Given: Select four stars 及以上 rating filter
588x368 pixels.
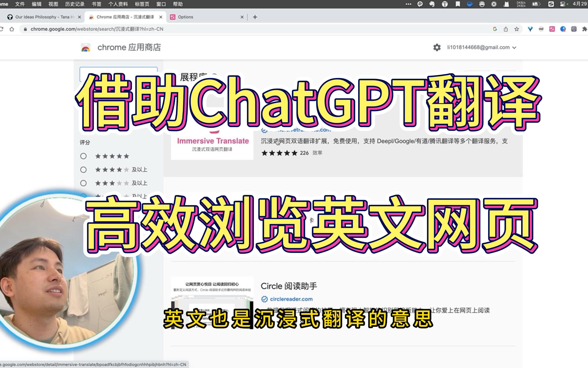Looking at the screenshot, I should tap(83, 170).
